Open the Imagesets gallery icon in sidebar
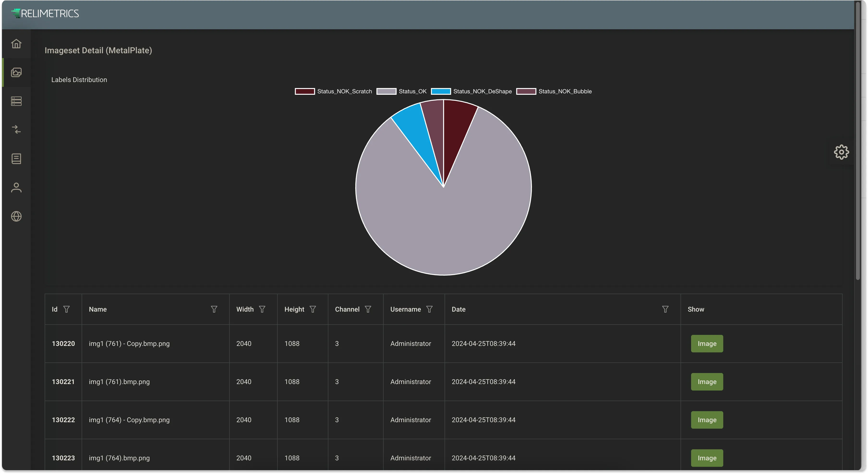Viewport: 868px width, 474px height. (x=16, y=72)
